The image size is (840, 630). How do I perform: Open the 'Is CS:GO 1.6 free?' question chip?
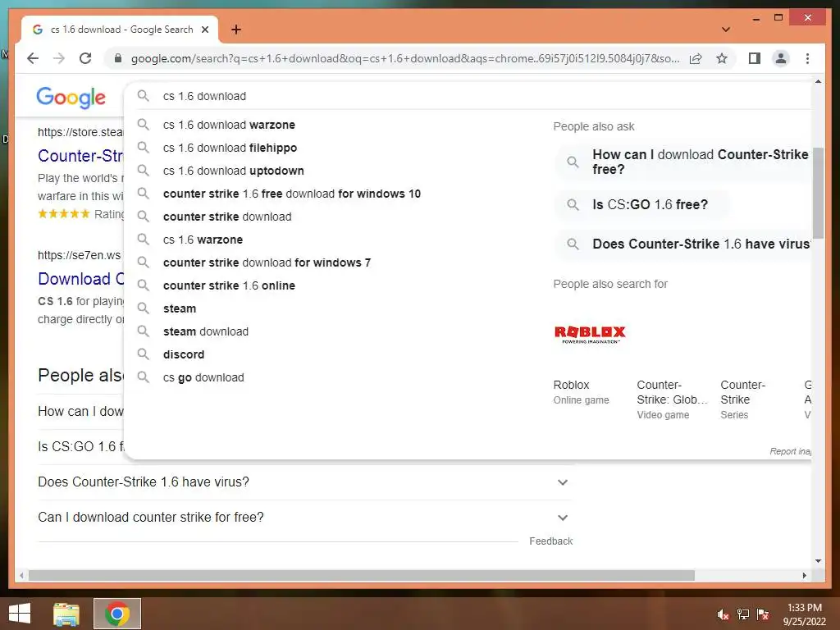coord(641,204)
